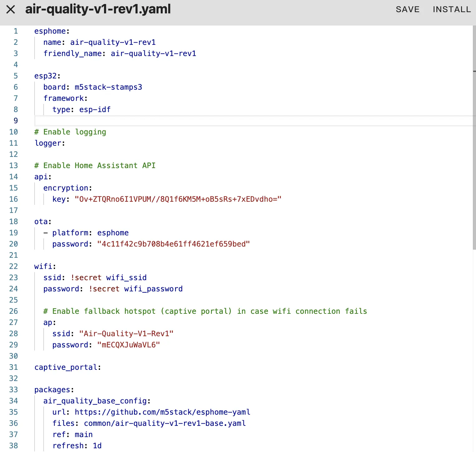This screenshot has height=452, width=476.
Task: Click the '!secret wifi_ssid' value
Action: pos(108,278)
